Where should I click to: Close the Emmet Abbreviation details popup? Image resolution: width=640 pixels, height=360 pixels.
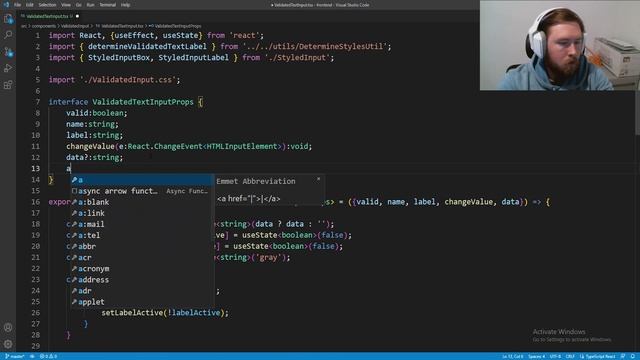point(318,179)
